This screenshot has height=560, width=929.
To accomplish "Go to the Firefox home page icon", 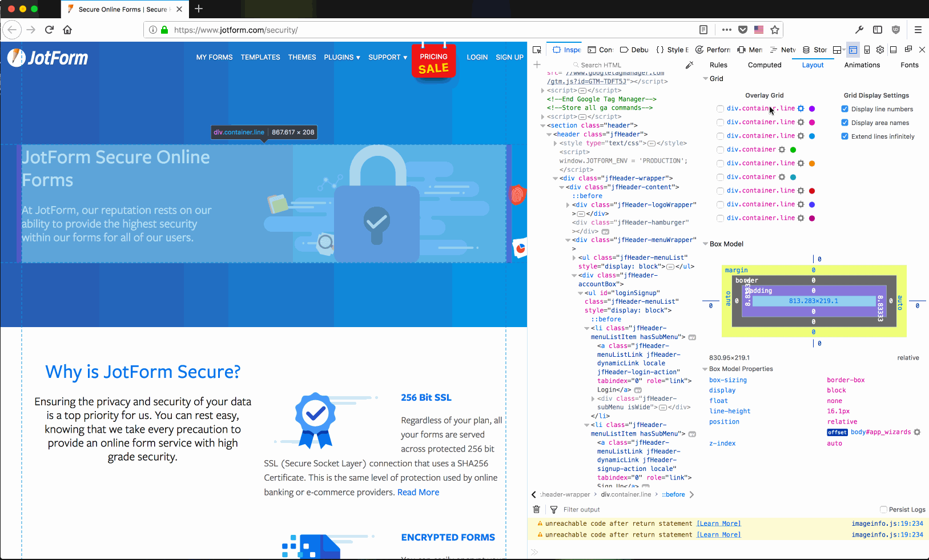I will point(67,30).
